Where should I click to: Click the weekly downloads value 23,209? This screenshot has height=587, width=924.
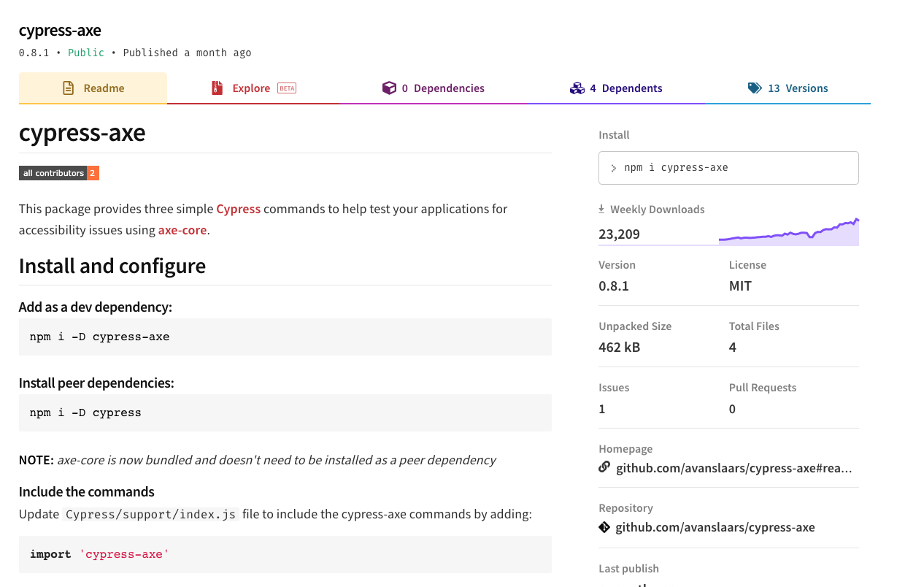619,234
